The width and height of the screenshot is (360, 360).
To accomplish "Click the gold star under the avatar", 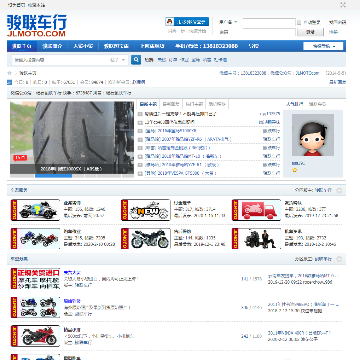I will click(295, 170).
